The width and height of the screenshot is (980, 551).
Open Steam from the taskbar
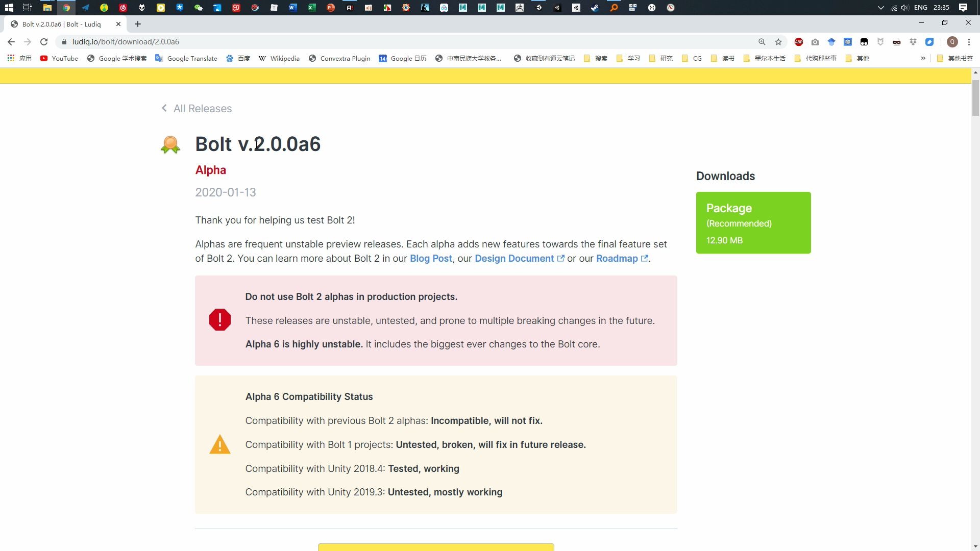(x=595, y=8)
